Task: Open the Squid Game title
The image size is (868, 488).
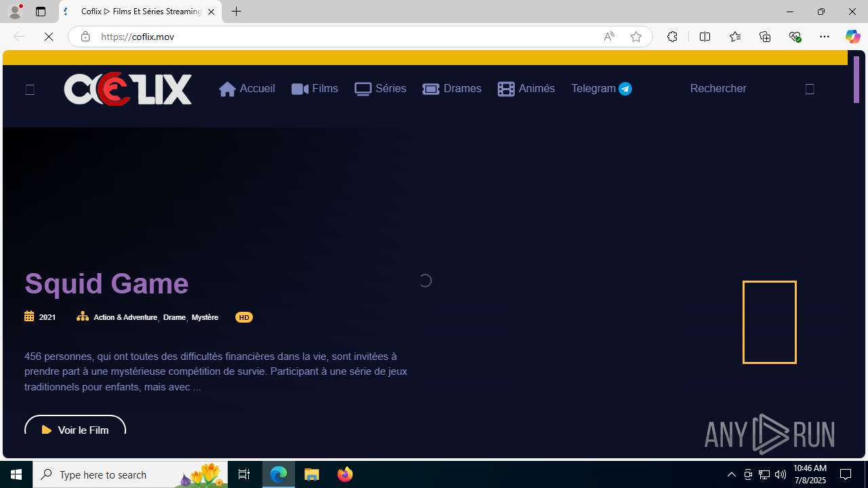Action: [x=106, y=283]
